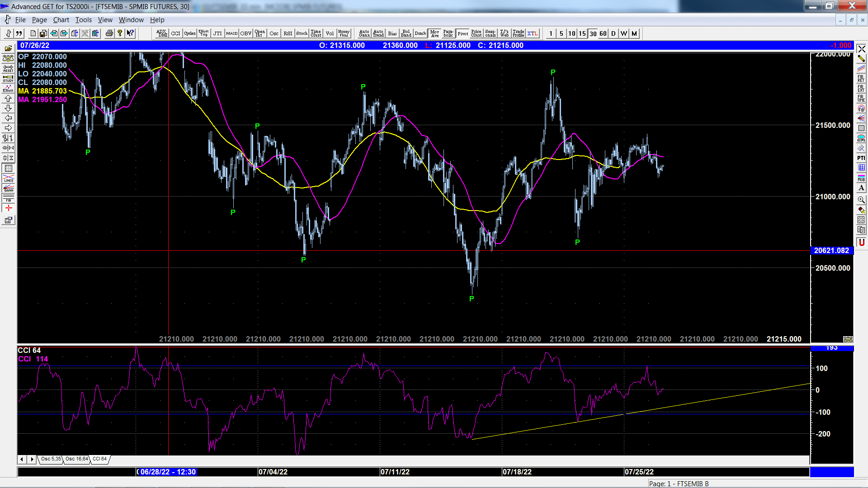Open the Page menu
The height and width of the screenshot is (488, 868).
[x=39, y=20]
